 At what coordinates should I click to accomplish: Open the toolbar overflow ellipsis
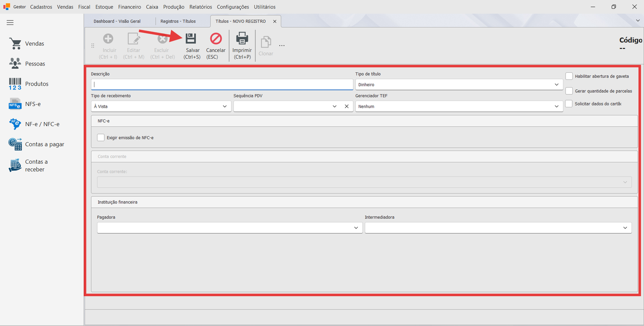[282, 45]
